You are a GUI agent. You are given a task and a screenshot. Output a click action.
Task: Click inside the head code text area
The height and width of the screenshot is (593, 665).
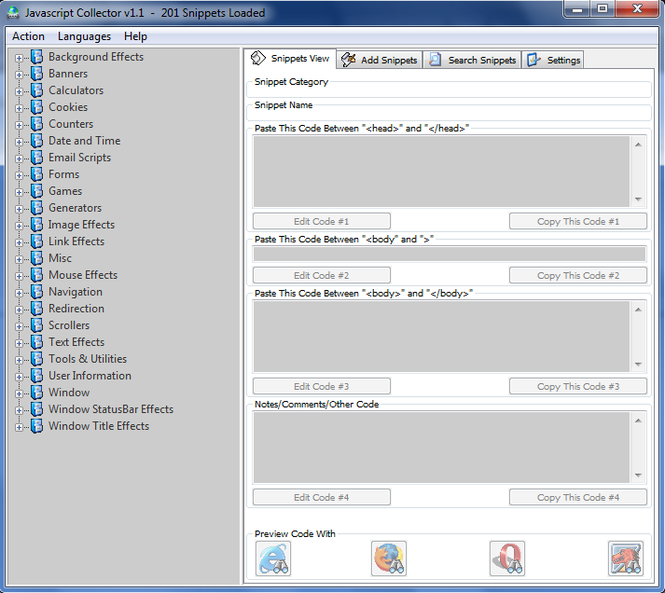(441, 171)
